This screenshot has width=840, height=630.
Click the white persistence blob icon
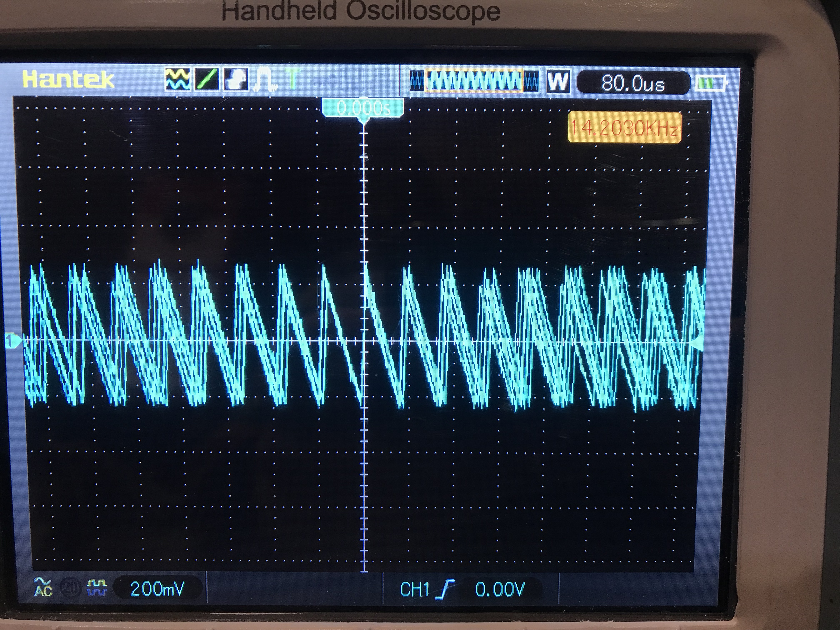[236, 79]
